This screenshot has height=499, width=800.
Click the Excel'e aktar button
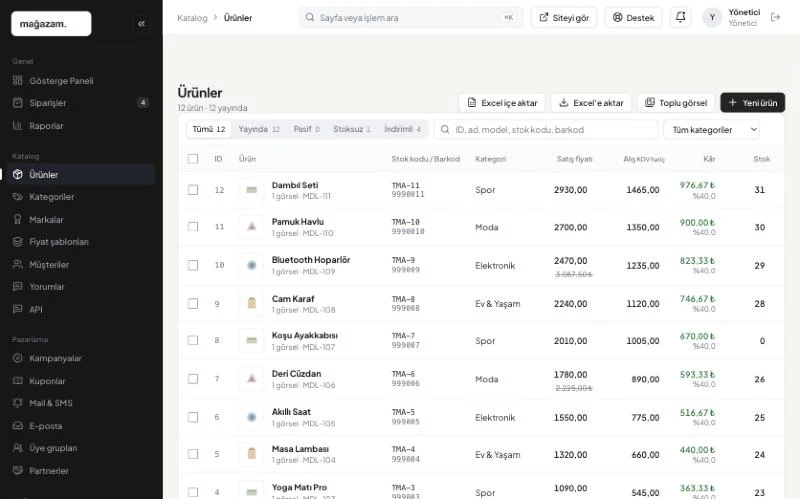(591, 103)
